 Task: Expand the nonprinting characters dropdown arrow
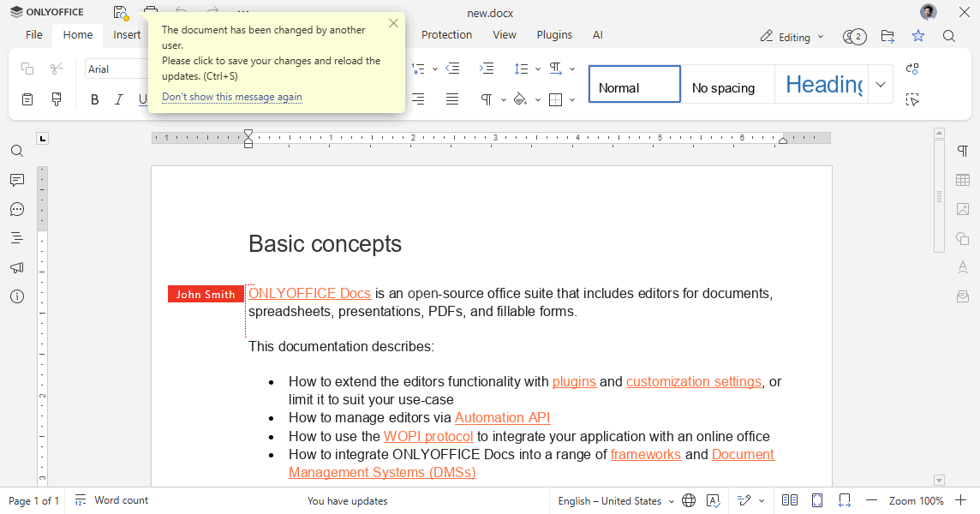coord(503,99)
